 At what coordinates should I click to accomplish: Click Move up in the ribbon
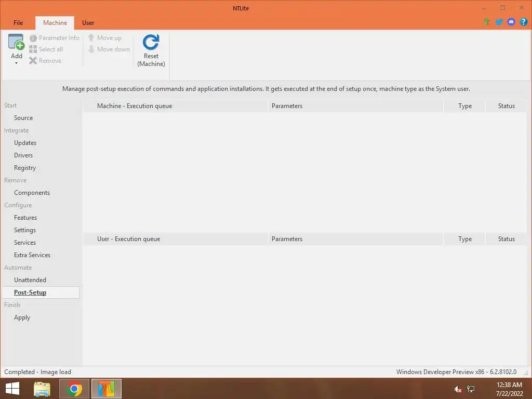pos(104,38)
